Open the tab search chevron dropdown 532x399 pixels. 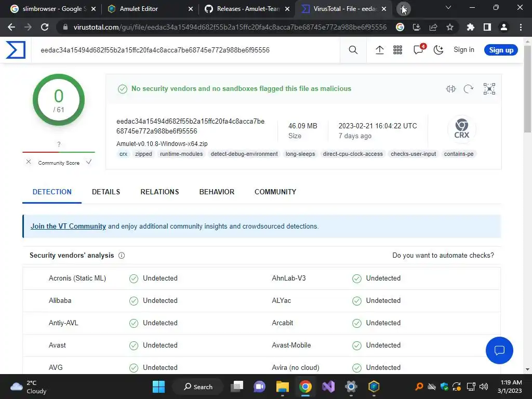[x=448, y=7]
